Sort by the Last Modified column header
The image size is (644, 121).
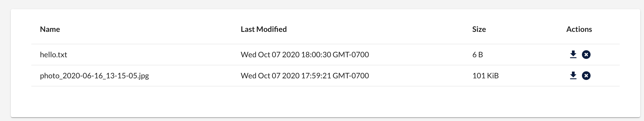[264, 29]
